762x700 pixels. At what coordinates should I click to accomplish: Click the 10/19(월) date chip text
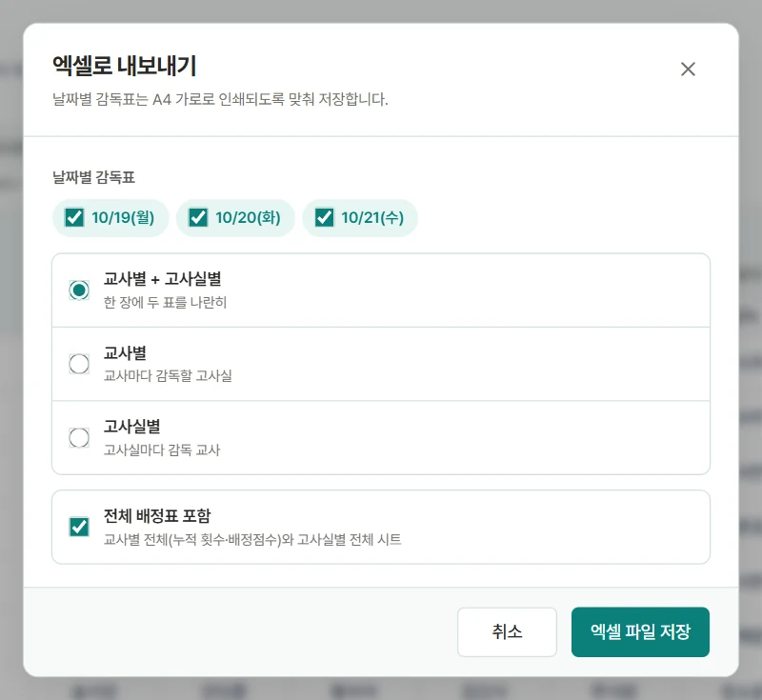(x=123, y=218)
